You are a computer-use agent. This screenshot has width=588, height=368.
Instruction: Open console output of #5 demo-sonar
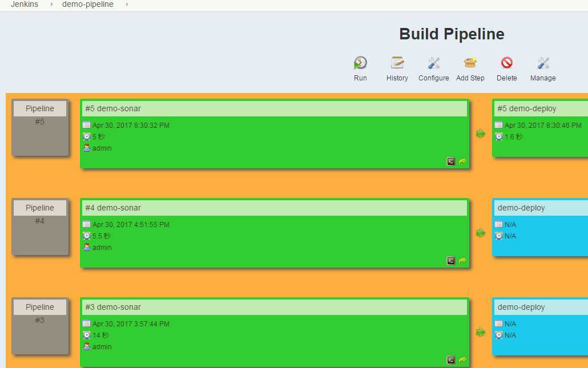[x=451, y=161]
